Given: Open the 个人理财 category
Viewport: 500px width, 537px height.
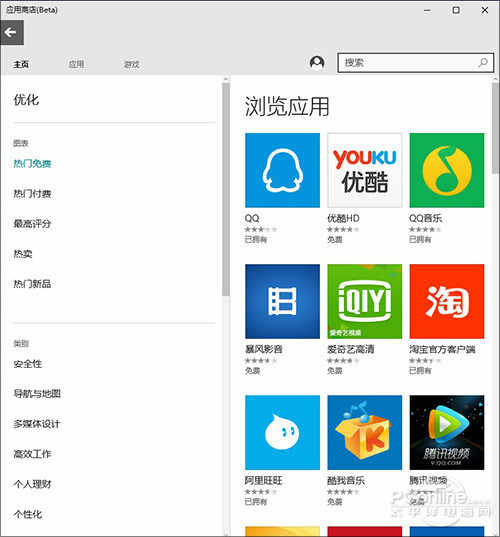Looking at the screenshot, I should click(x=32, y=484).
